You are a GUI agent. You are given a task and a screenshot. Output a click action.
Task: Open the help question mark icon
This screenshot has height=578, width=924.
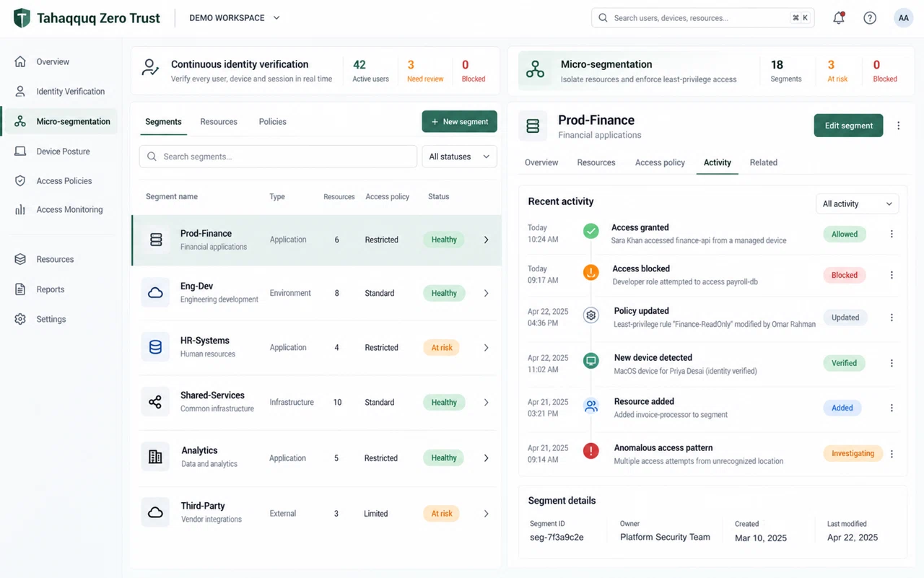[x=870, y=18]
